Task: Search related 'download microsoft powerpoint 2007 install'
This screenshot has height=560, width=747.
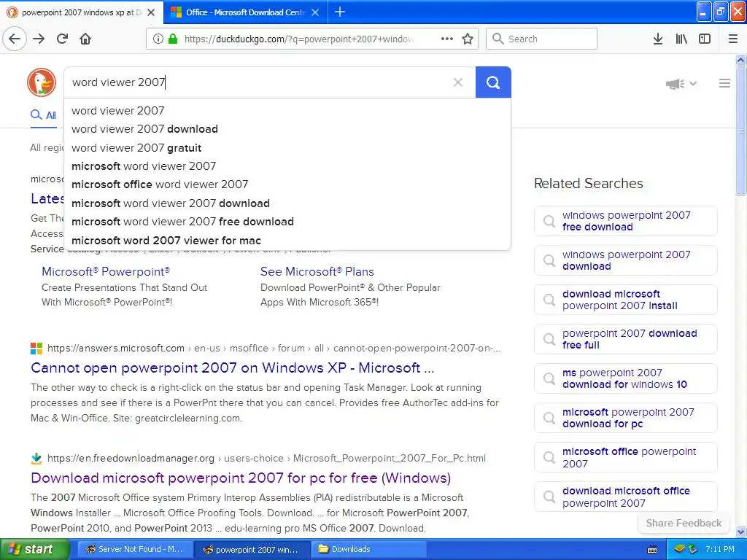Action: pyautogui.click(x=625, y=300)
